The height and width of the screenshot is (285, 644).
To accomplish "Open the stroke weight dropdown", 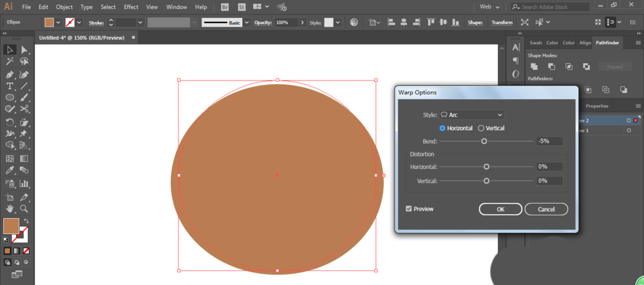I will [140, 23].
